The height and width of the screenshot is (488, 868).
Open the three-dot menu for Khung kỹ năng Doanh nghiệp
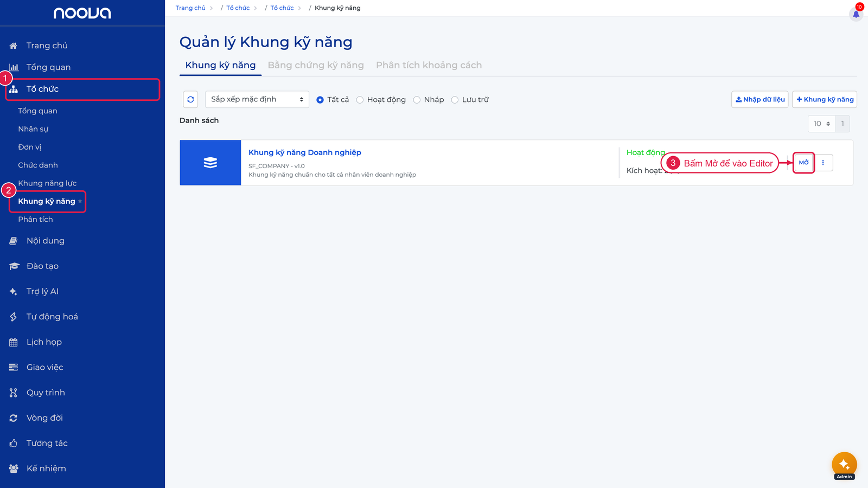coord(823,163)
